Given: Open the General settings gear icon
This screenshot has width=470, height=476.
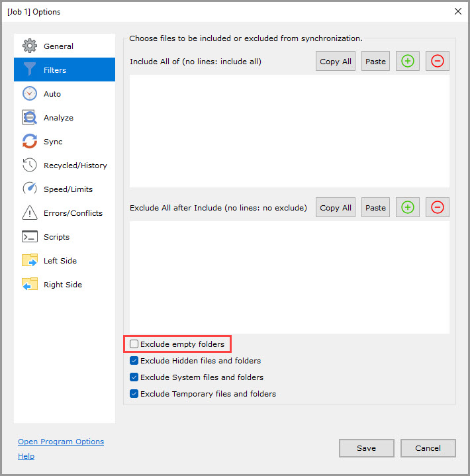Looking at the screenshot, I should [x=30, y=46].
